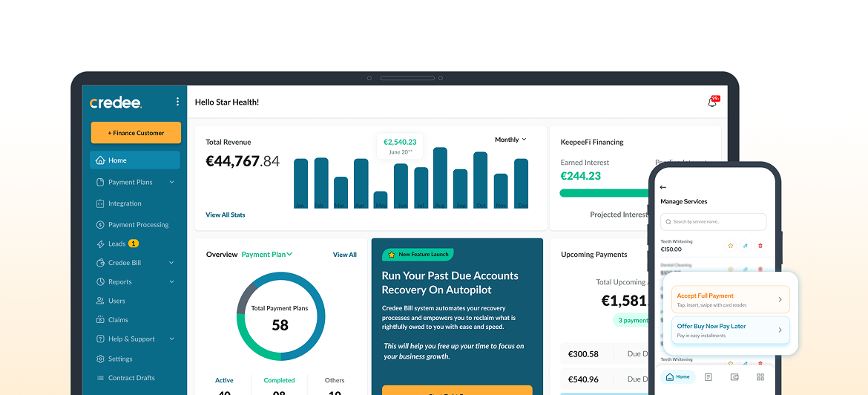Viewport: 868px width, 395px height.
Task: Click the edit pencil for Teeth Whitening €150.00
Action: [x=745, y=245]
